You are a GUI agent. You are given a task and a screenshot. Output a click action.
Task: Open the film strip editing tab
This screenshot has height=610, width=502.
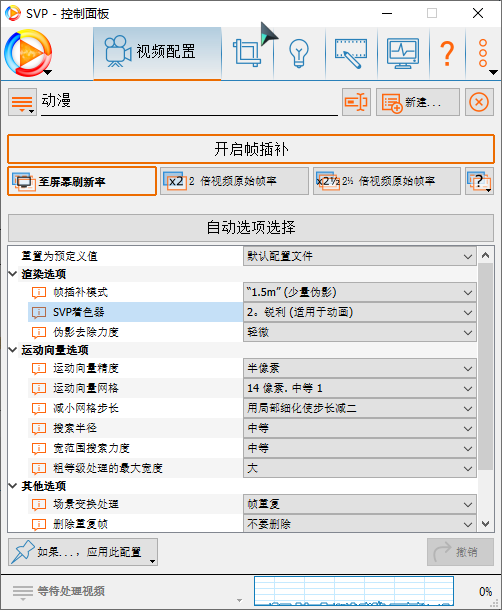click(x=351, y=53)
